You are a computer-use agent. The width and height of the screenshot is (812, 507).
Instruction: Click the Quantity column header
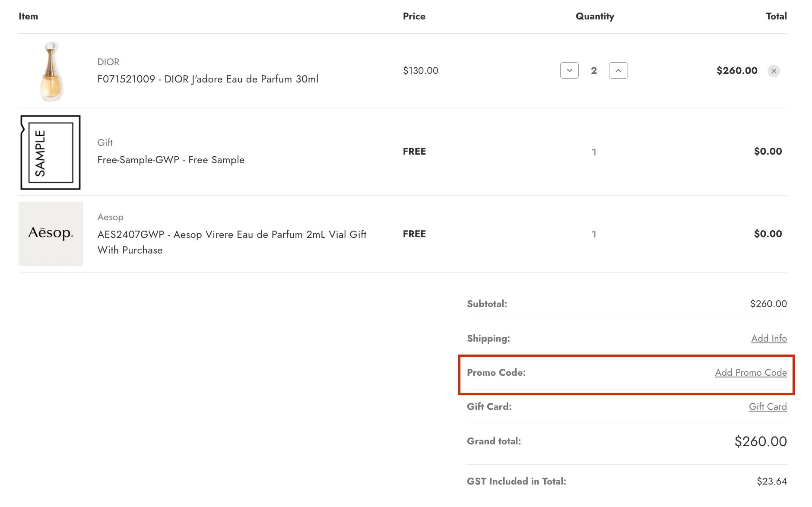click(x=595, y=16)
